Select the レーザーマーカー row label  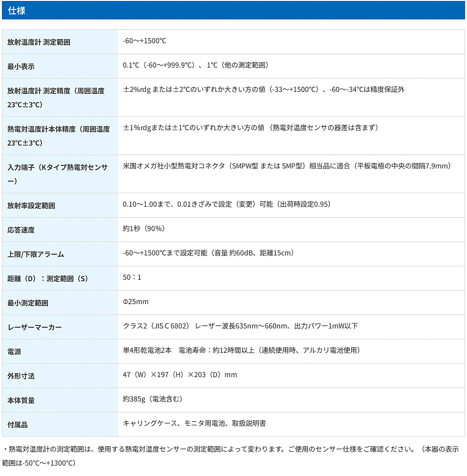[x=34, y=327]
